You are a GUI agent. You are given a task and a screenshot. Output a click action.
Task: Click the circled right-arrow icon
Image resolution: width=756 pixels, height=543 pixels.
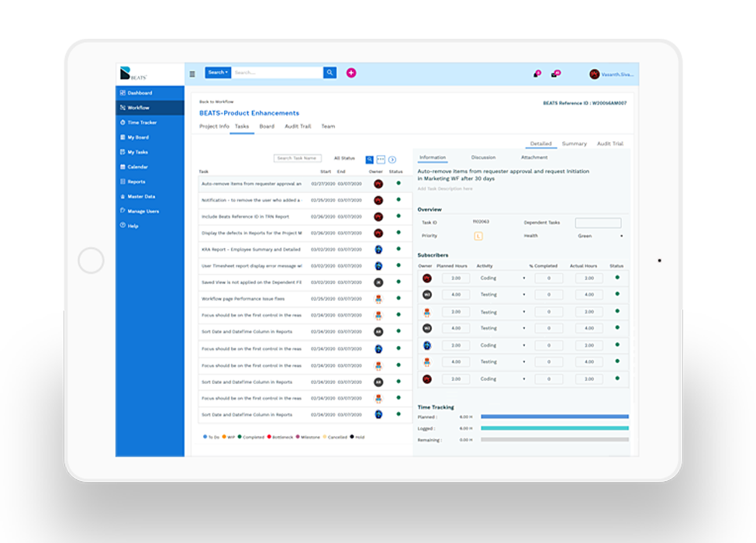pyautogui.click(x=392, y=160)
